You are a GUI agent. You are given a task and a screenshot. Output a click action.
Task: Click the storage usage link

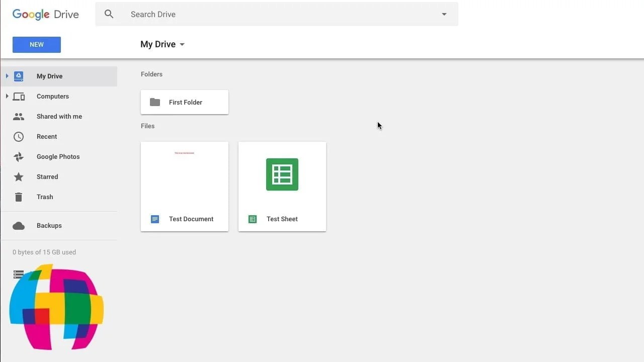[44, 252]
